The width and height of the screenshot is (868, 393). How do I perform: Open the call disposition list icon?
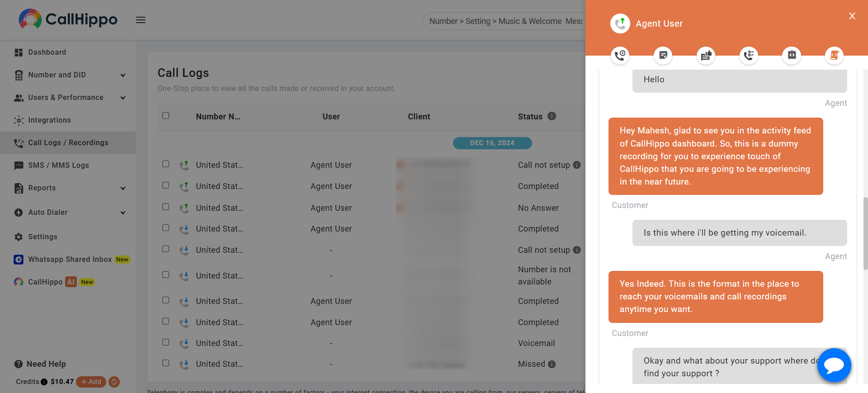coord(749,55)
